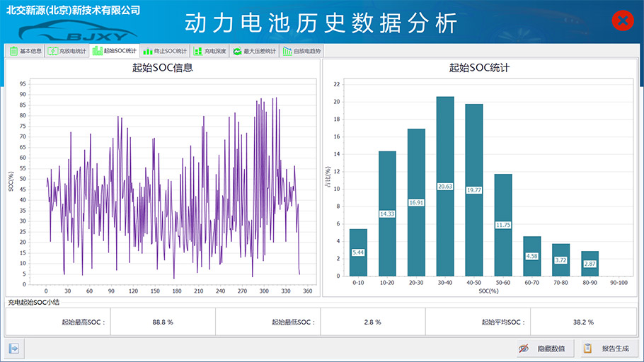Image resolution: width=644 pixels, height=362 pixels.
Task: Show the 最大压差统计 tab
Action: (255, 51)
